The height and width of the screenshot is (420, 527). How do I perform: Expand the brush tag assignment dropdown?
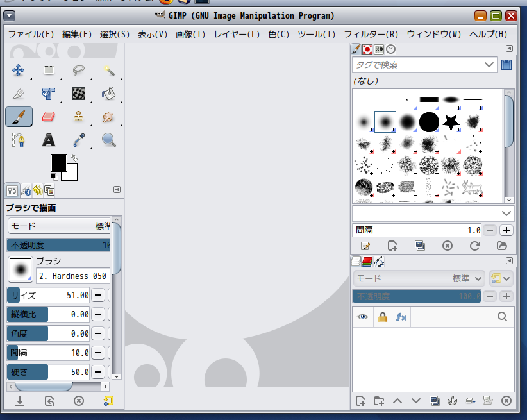click(x=506, y=214)
